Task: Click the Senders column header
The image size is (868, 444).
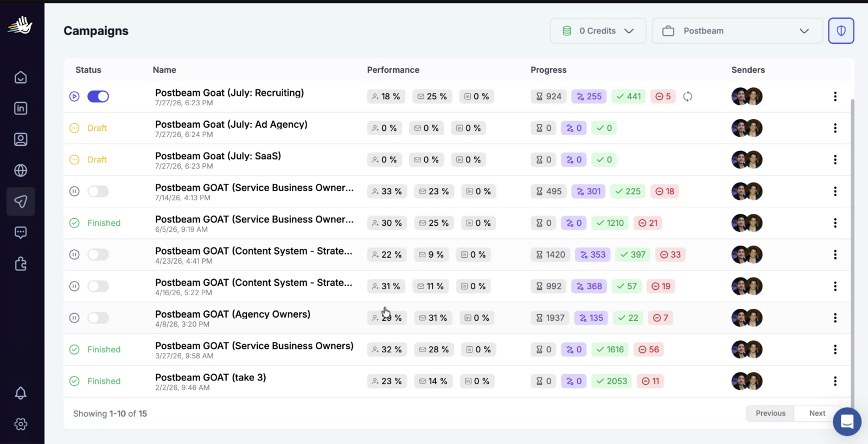Action: coord(748,70)
